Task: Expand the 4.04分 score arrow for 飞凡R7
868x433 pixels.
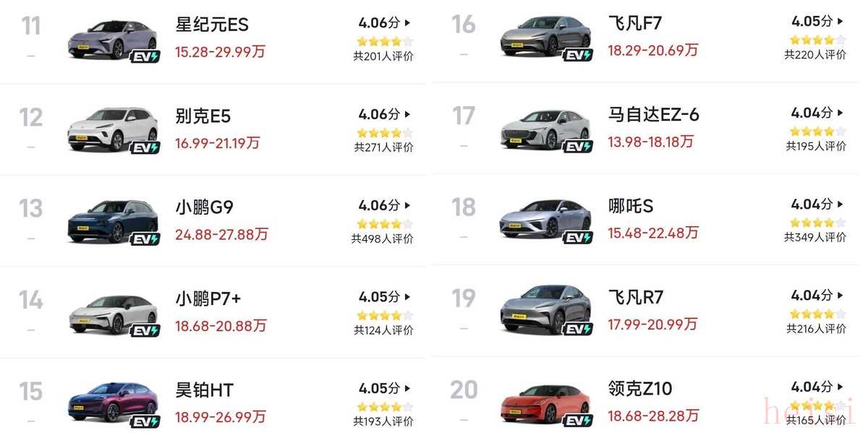Action: click(841, 296)
